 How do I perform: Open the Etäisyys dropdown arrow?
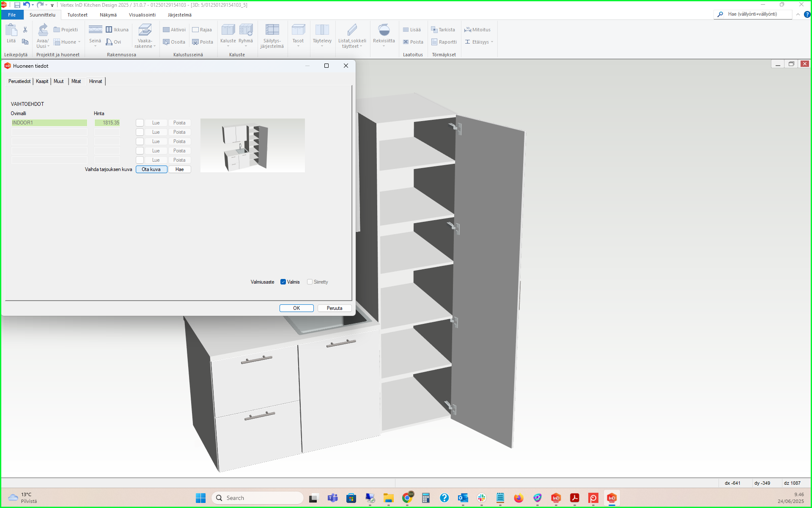click(492, 42)
